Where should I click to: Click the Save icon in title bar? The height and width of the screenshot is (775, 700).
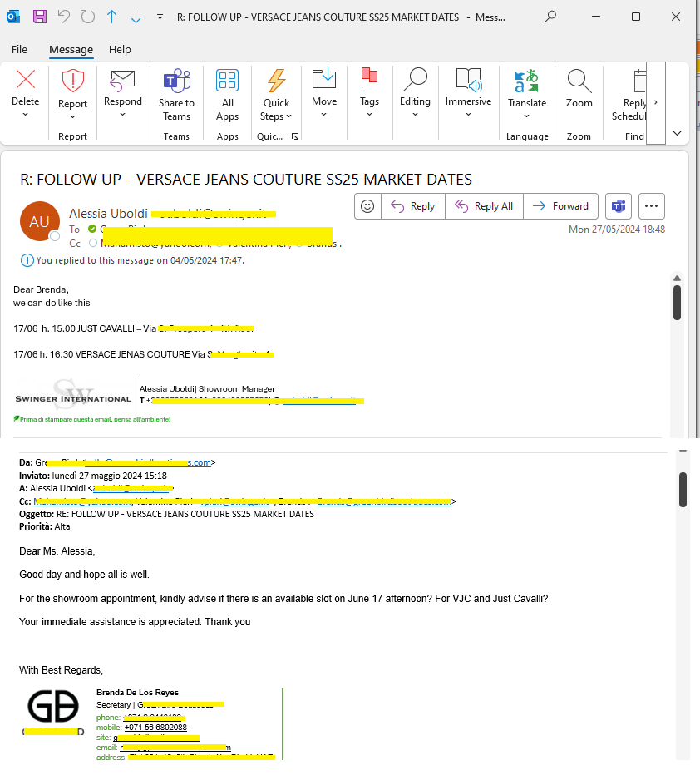(40, 17)
